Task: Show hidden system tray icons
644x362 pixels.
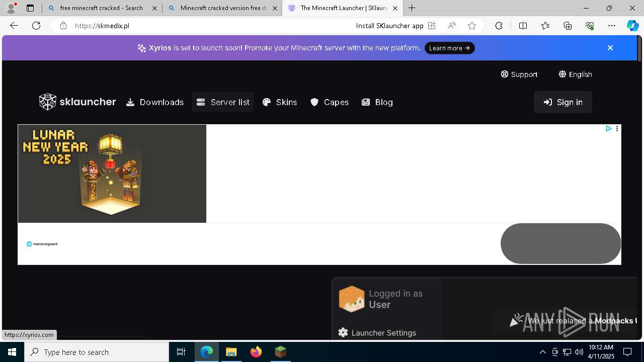Action: [x=542, y=352]
